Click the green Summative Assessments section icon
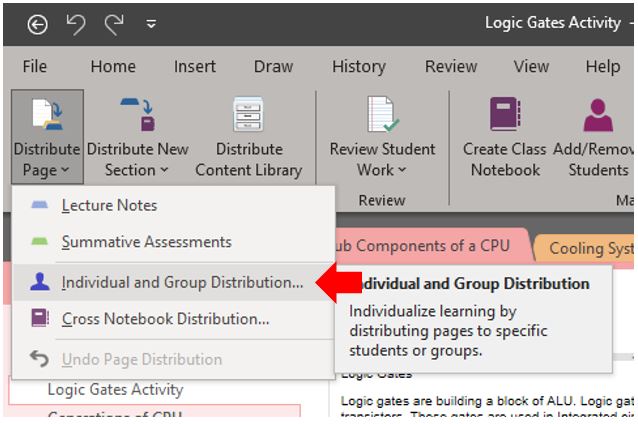The width and height of the screenshot is (638, 424). [39, 241]
